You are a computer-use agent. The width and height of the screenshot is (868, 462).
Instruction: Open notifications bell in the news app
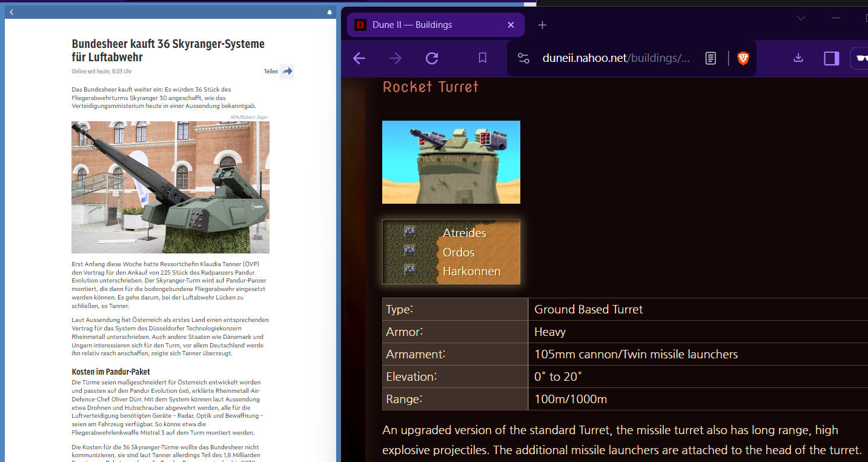tap(330, 12)
